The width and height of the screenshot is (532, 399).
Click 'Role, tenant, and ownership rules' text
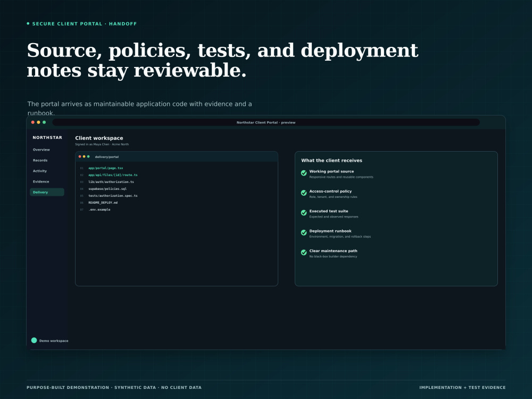point(333,197)
